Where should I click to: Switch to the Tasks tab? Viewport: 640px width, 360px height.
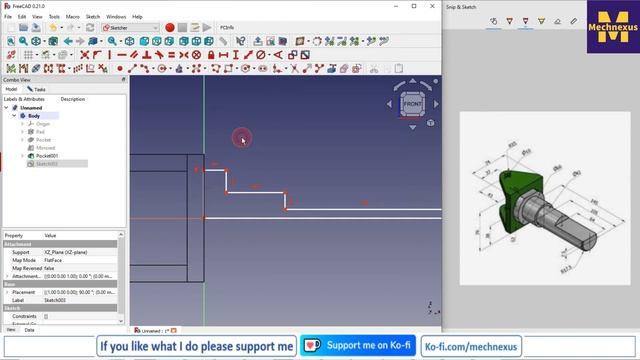pos(37,89)
